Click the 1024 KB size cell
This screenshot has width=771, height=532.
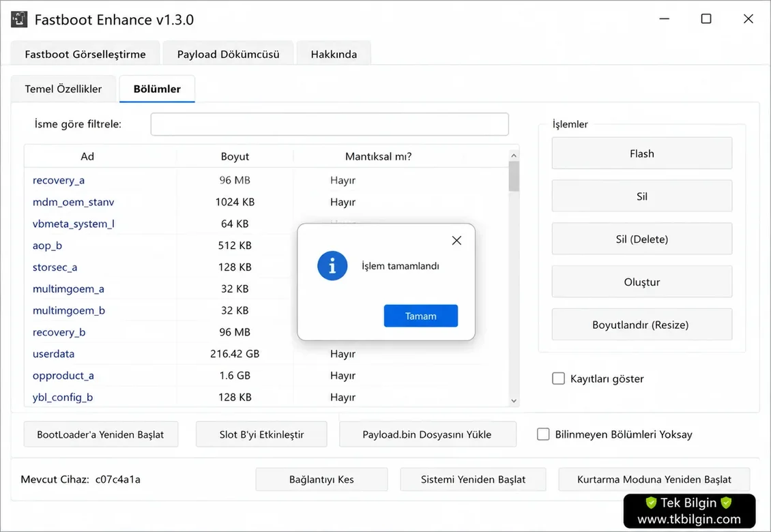point(235,202)
